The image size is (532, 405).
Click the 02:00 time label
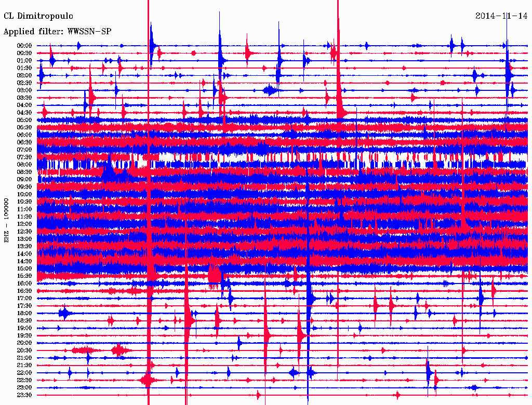pos(24,76)
